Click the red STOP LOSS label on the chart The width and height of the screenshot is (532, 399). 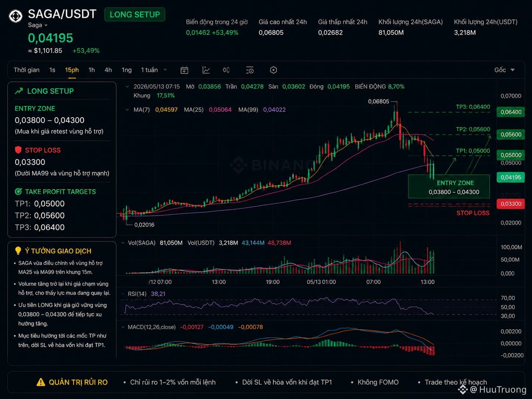click(x=473, y=213)
